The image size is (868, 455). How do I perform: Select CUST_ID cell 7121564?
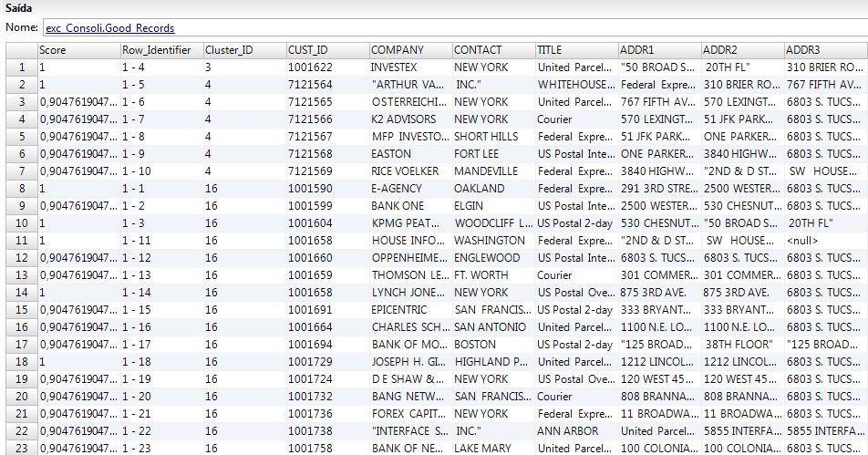pyautogui.click(x=328, y=85)
